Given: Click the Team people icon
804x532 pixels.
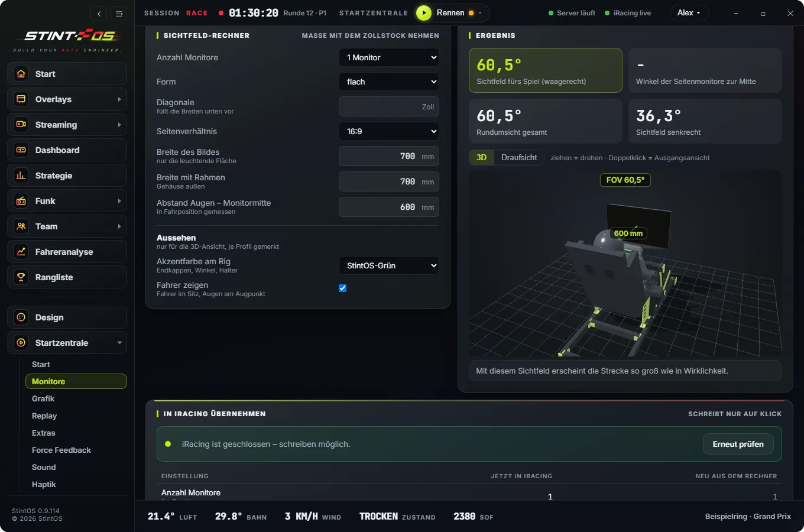Looking at the screenshot, I should tap(21, 226).
